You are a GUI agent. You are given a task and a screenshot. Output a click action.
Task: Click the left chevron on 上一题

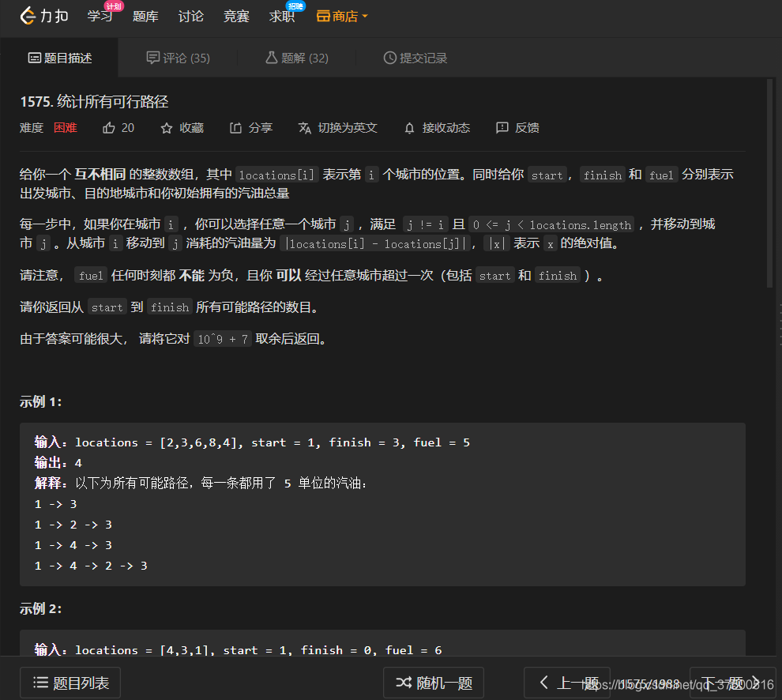544,683
